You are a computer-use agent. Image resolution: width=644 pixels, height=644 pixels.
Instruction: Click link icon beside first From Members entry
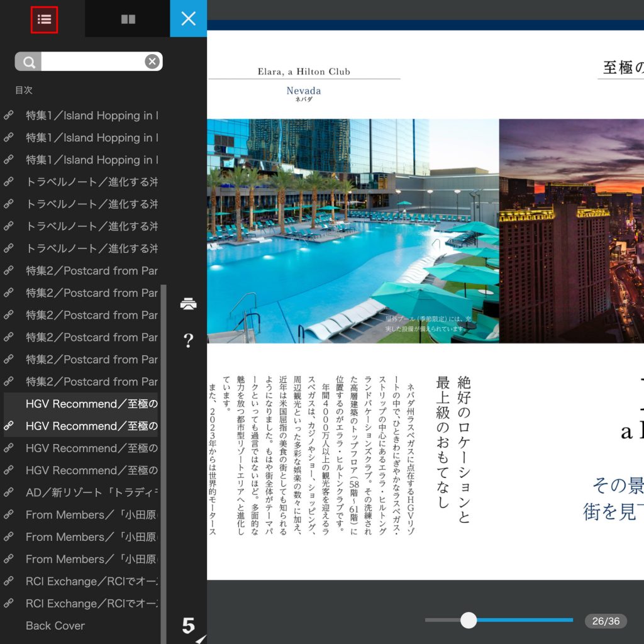[9, 514]
